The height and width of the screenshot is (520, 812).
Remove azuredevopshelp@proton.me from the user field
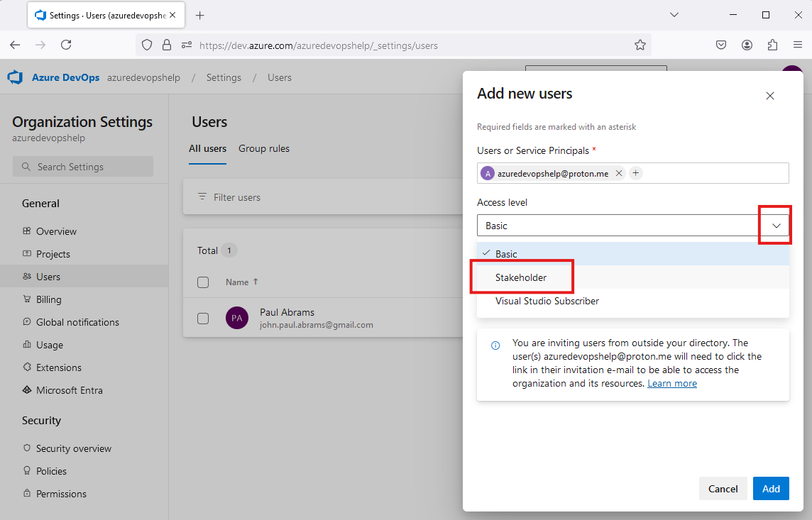618,173
